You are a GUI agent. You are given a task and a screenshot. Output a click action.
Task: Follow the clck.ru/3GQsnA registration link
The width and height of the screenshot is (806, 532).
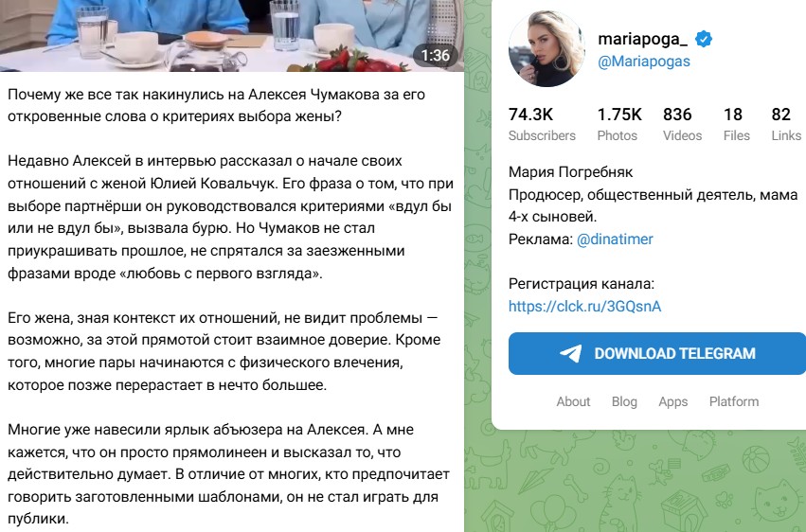[x=584, y=307]
